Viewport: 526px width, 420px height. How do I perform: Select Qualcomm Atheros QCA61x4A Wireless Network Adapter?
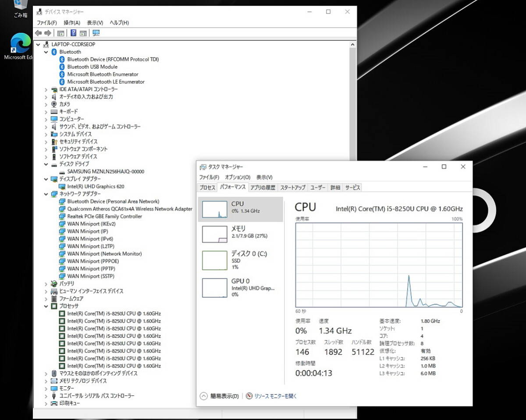point(130,209)
